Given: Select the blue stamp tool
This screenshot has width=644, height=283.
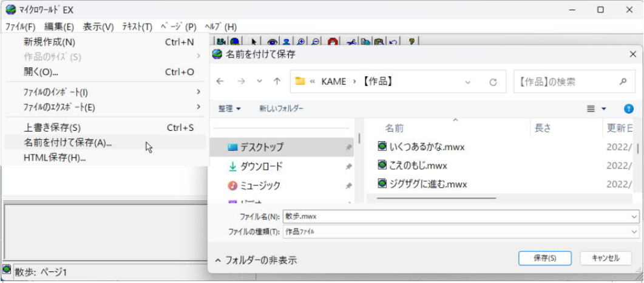Looking at the screenshot, I should [286, 41].
